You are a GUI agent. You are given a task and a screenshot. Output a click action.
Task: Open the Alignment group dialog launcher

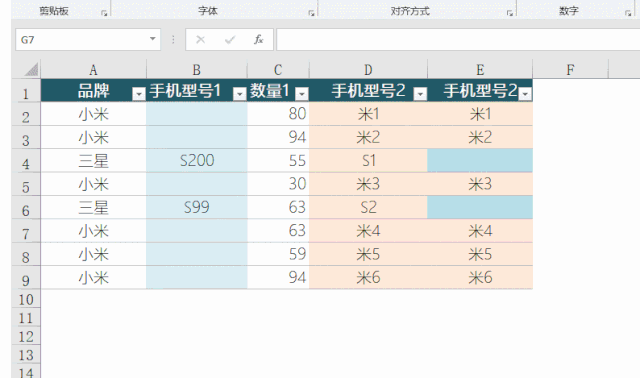pyautogui.click(x=510, y=13)
